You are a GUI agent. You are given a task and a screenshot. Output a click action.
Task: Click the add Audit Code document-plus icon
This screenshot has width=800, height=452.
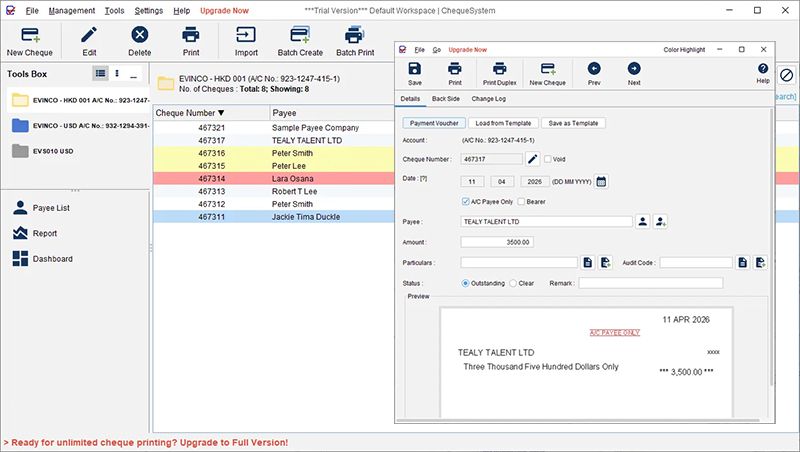click(760, 263)
